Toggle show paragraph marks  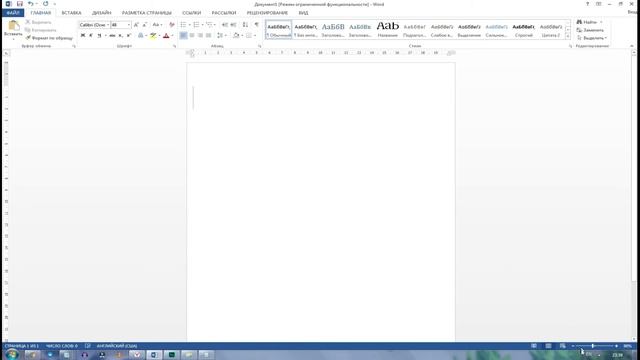point(257,25)
